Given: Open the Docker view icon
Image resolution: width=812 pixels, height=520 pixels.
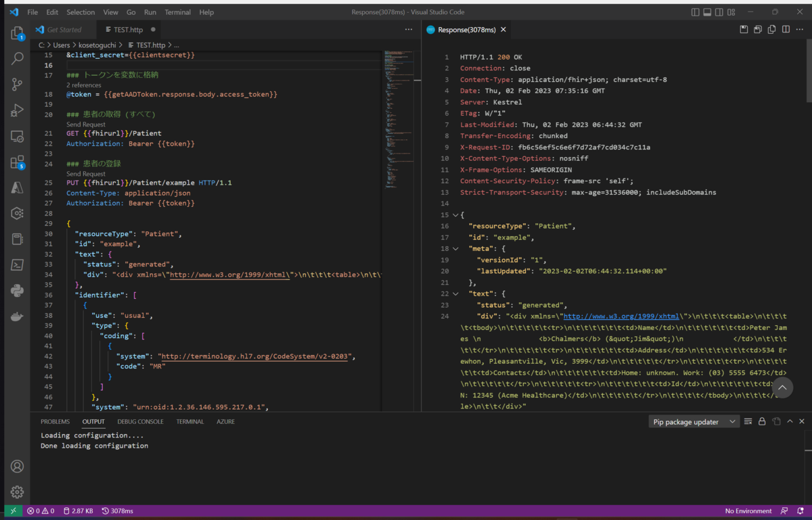Looking at the screenshot, I should tap(18, 316).
